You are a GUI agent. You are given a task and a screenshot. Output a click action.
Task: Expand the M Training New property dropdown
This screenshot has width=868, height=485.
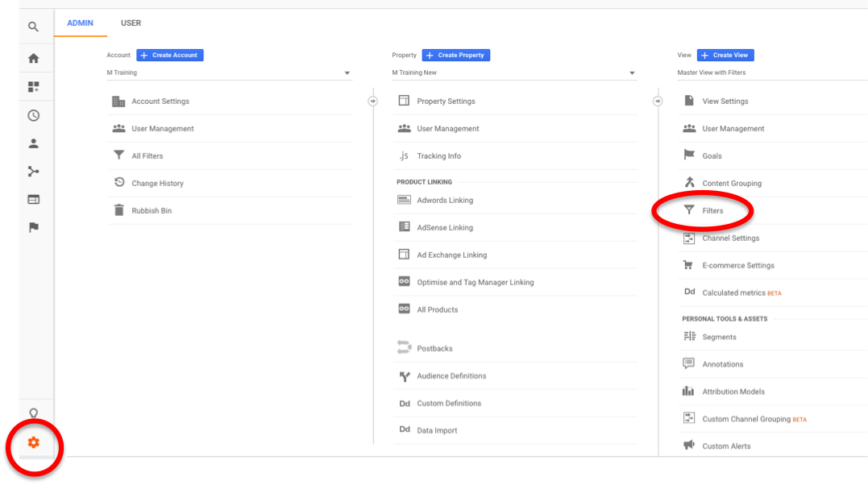pos(514,73)
